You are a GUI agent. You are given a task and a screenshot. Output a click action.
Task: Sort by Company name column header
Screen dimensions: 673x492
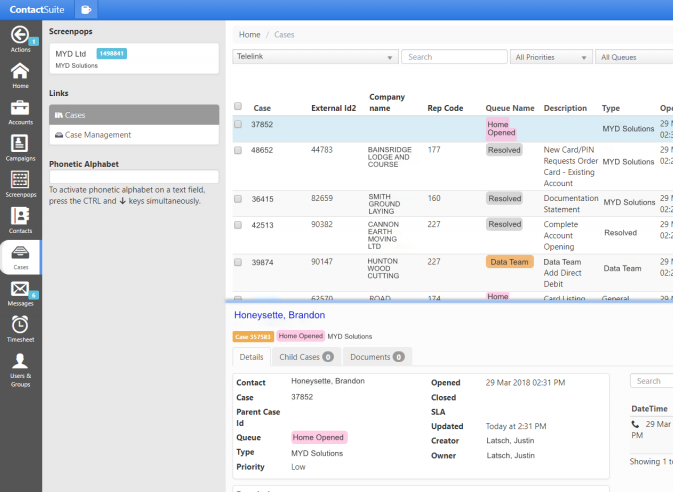(387, 103)
